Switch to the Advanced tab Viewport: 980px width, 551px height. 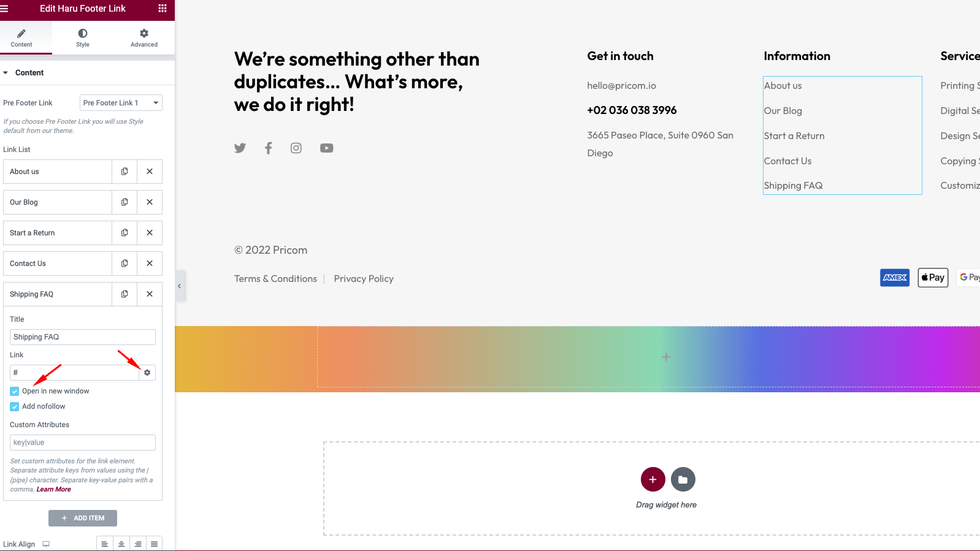[x=144, y=37]
